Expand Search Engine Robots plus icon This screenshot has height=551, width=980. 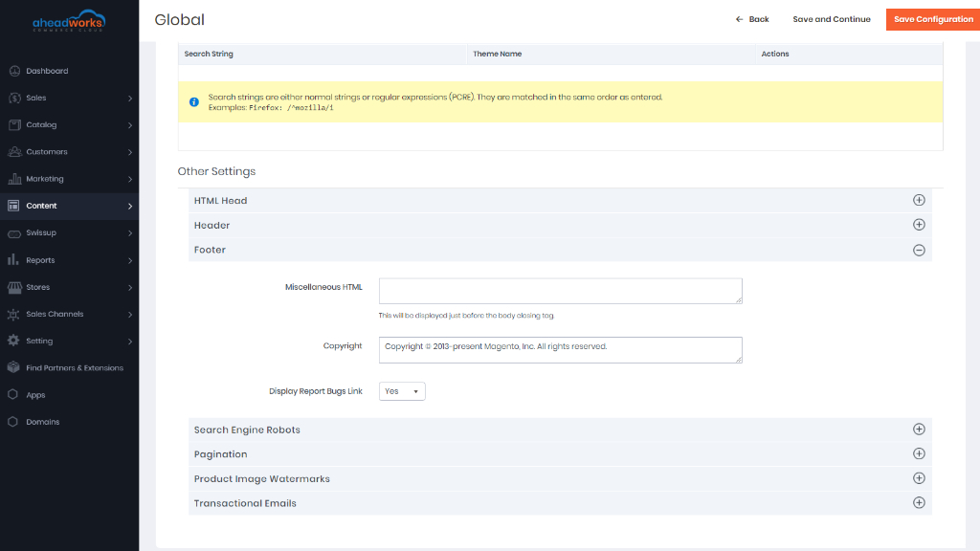tap(919, 430)
